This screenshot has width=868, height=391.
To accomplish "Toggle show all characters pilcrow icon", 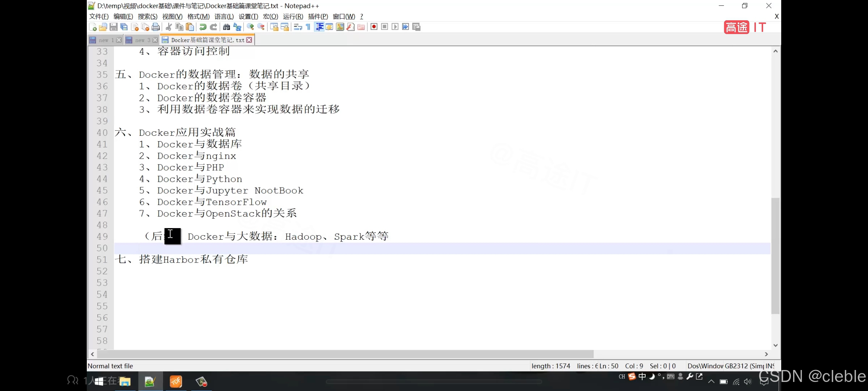I will pyautogui.click(x=308, y=27).
